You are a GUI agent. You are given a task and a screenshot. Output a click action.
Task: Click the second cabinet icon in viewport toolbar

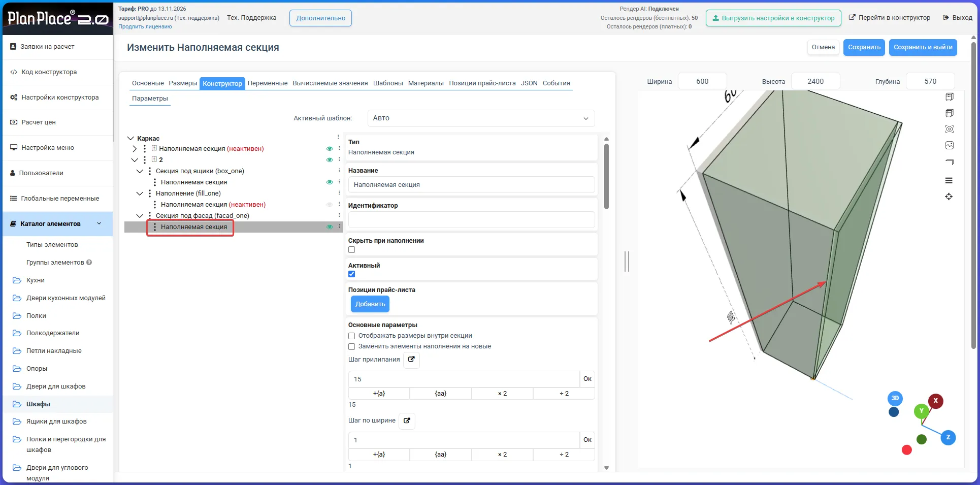coord(949,113)
